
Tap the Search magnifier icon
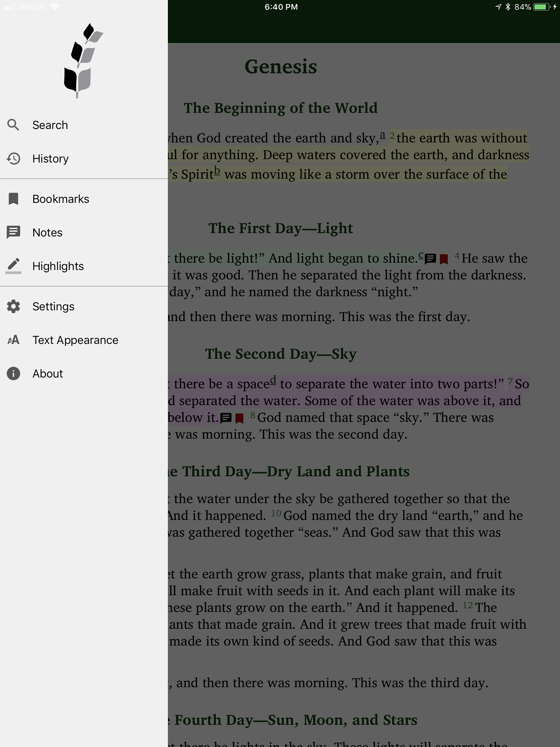point(13,125)
